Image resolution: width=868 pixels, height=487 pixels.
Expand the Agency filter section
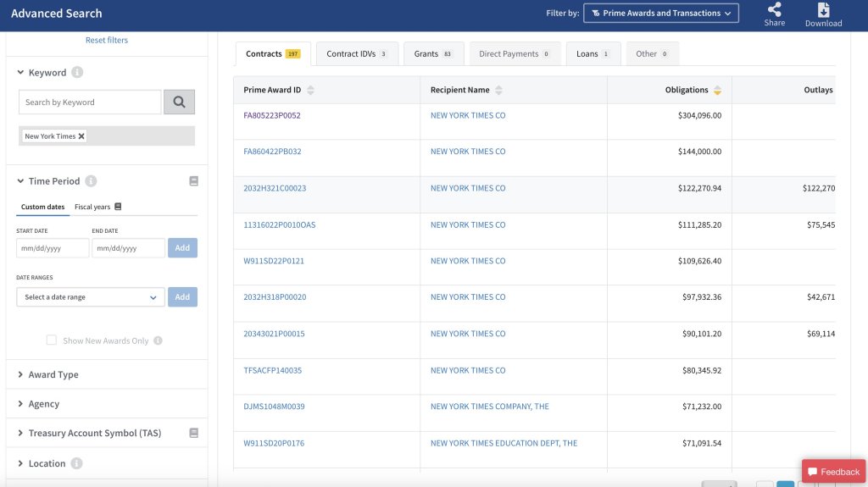pyautogui.click(x=43, y=404)
